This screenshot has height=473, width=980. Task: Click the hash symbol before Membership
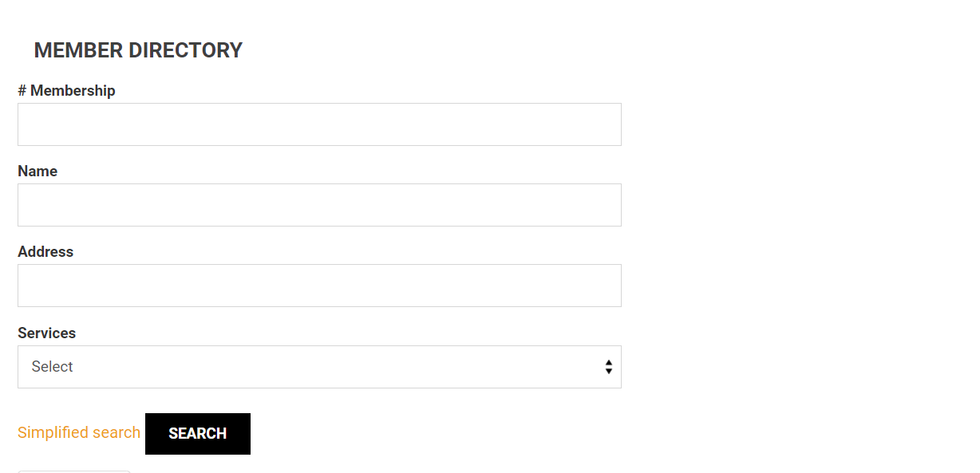pos(22,91)
